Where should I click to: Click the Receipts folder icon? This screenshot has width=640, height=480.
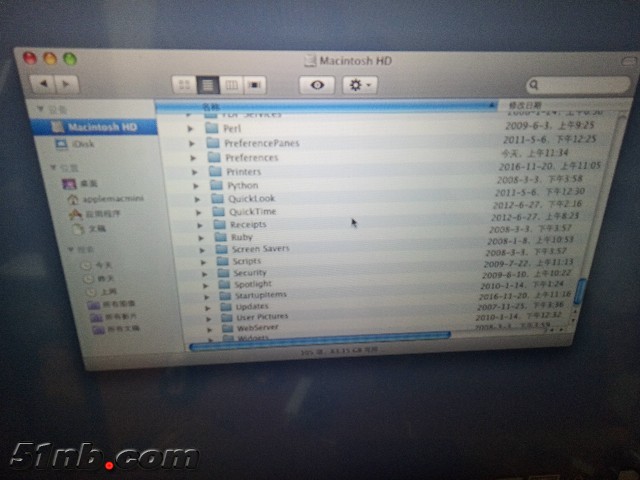point(220,224)
